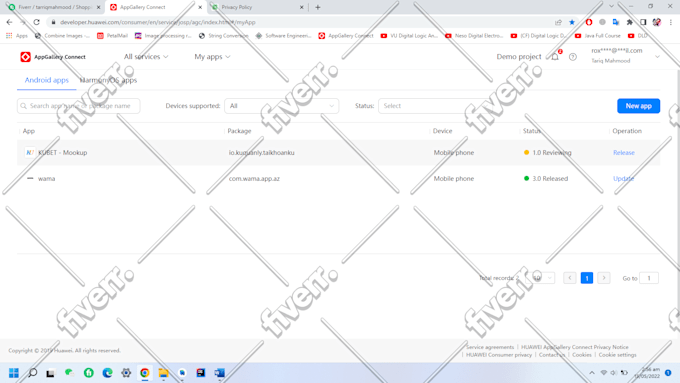Open Chrome from taskbar
This screenshot has height=383, width=680.
pyautogui.click(x=144, y=373)
